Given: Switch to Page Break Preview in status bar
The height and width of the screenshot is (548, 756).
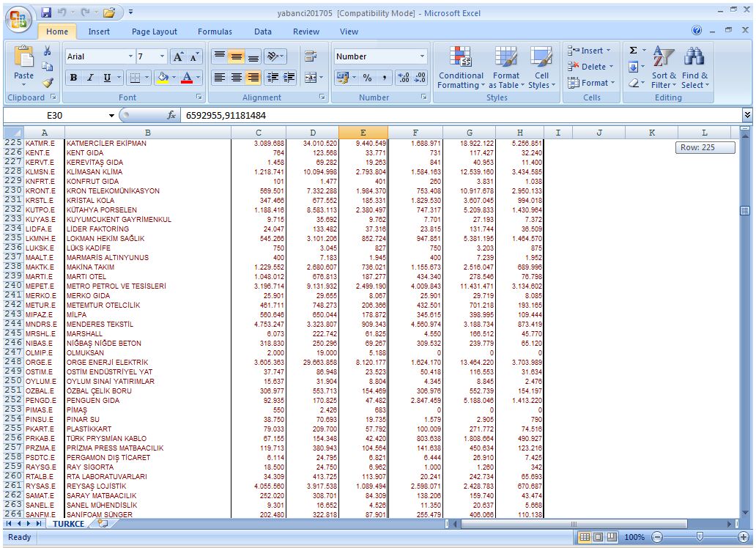Looking at the screenshot, I should click(612, 537).
